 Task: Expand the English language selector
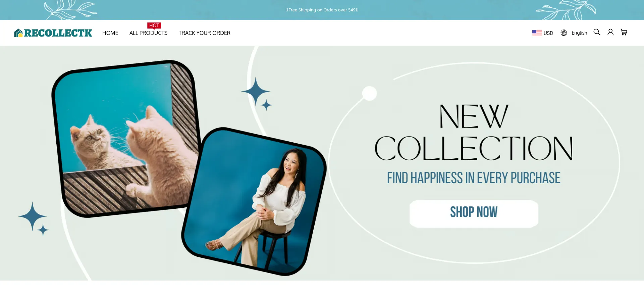click(574, 33)
